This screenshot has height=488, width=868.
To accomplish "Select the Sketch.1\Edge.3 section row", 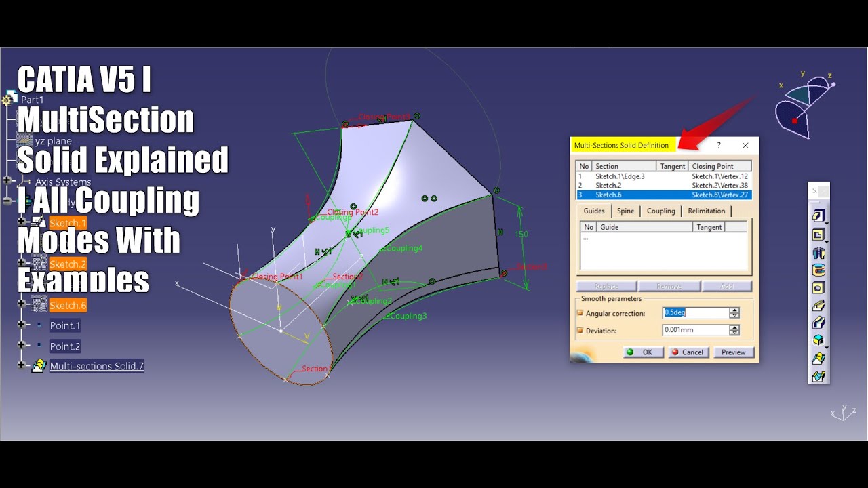I will point(664,176).
